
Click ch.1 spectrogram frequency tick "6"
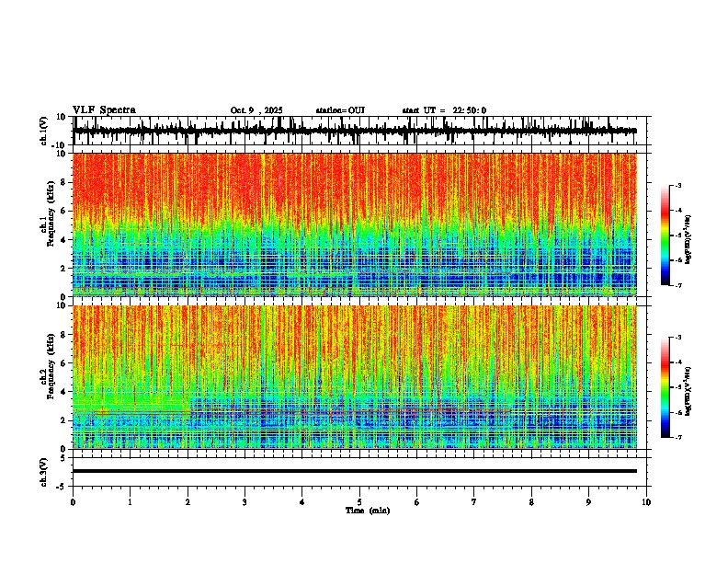coord(64,212)
